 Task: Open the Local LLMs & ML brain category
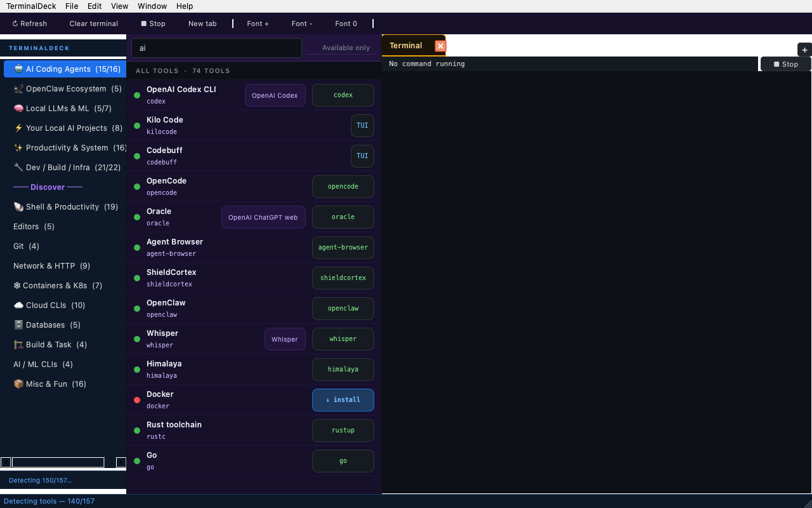[x=63, y=109]
